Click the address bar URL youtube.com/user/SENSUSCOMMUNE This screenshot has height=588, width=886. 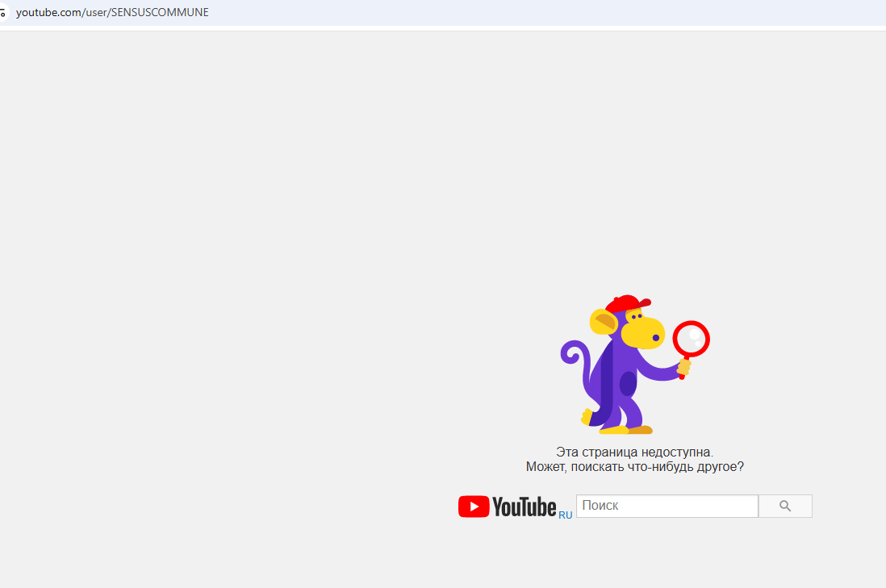tap(112, 12)
